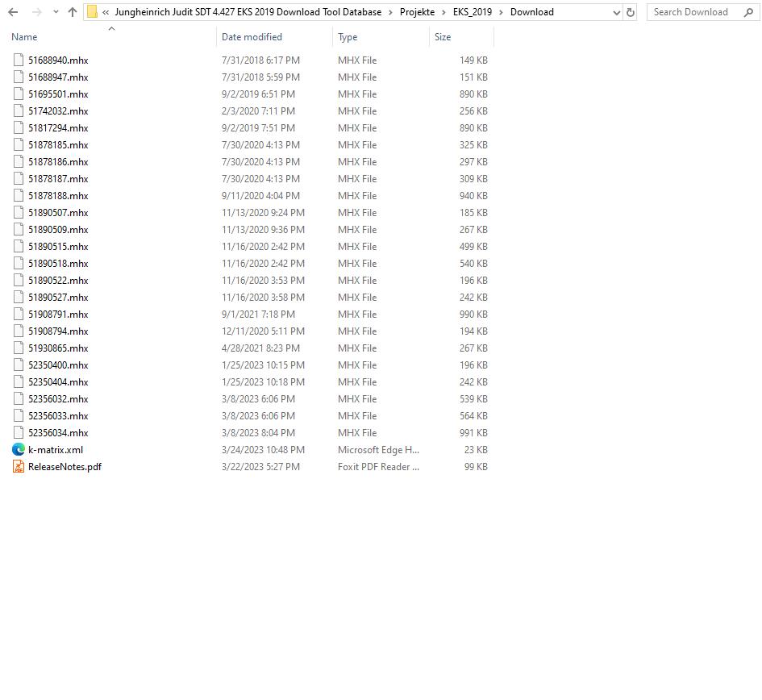Select file icon for 51695501.mhx

pos(19,94)
